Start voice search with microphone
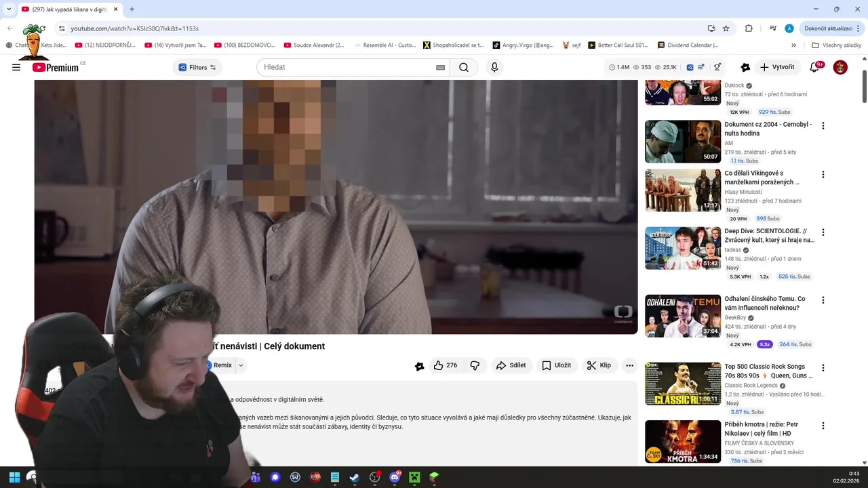Viewport: 868px width, 488px height. 494,67
